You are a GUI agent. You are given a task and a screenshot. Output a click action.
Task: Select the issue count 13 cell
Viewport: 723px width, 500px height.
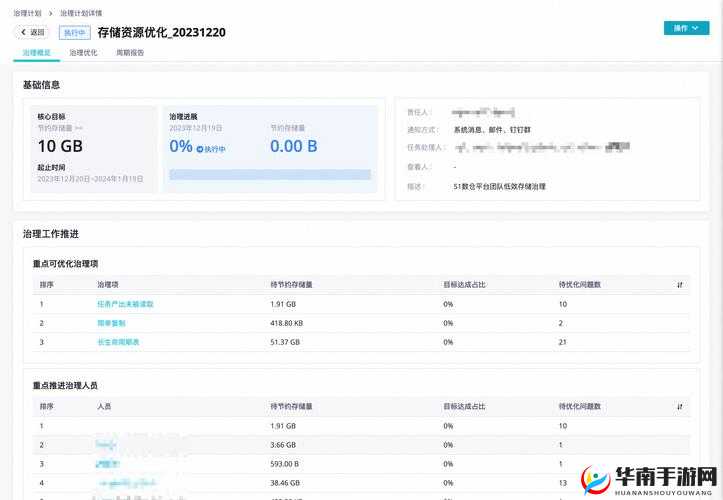tap(563, 483)
